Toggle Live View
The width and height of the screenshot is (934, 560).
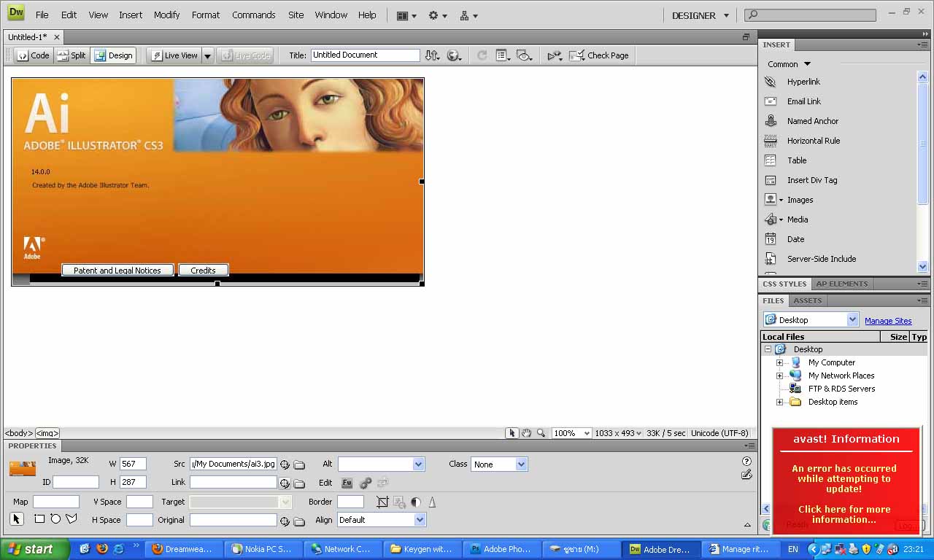tap(174, 55)
